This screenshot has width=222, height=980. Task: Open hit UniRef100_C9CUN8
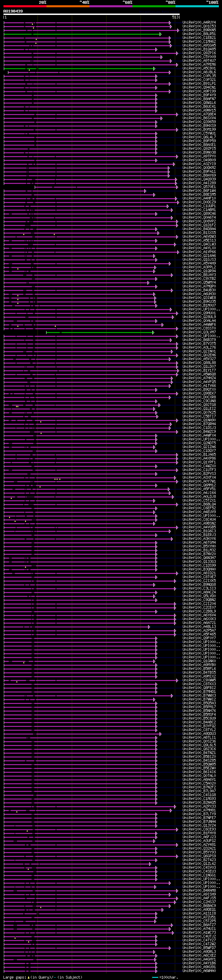tap(199, 402)
